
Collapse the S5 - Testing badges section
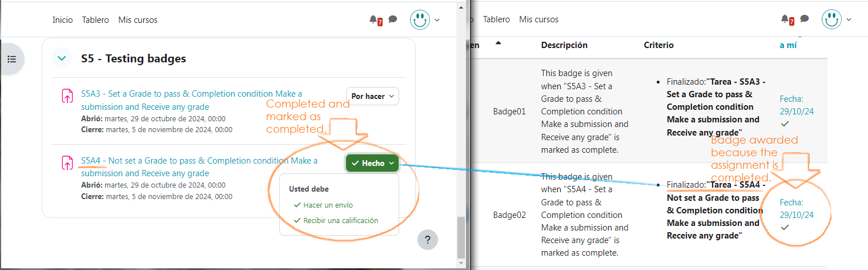(x=62, y=58)
